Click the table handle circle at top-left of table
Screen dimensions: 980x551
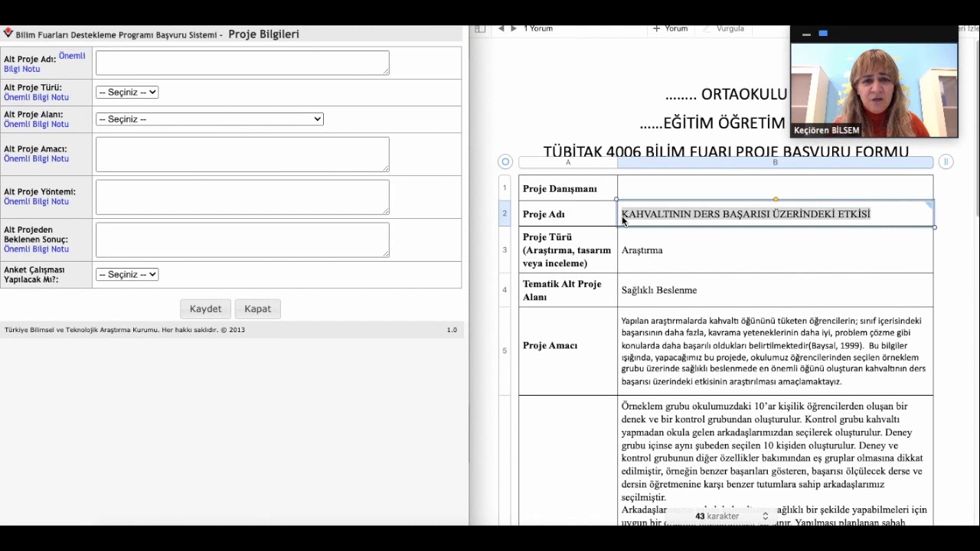point(505,161)
